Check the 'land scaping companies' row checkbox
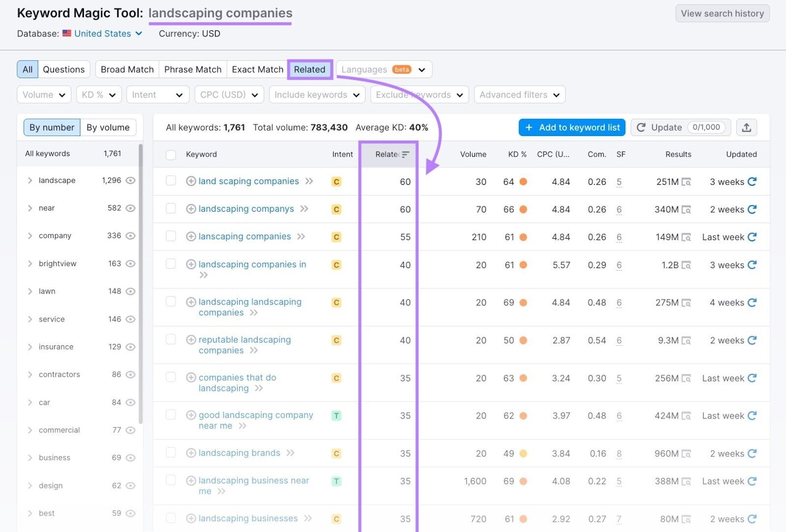Viewport: 786px width, 532px height. click(x=171, y=181)
